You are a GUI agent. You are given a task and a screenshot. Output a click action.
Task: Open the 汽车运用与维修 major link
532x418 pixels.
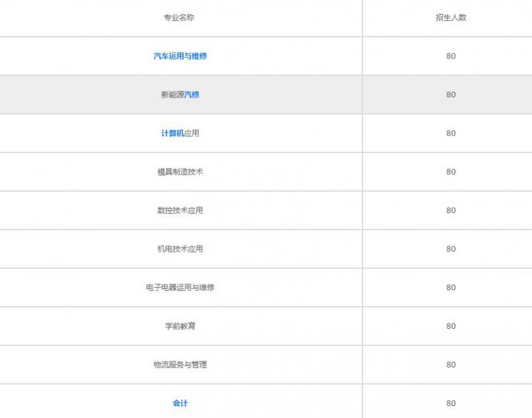180,56
